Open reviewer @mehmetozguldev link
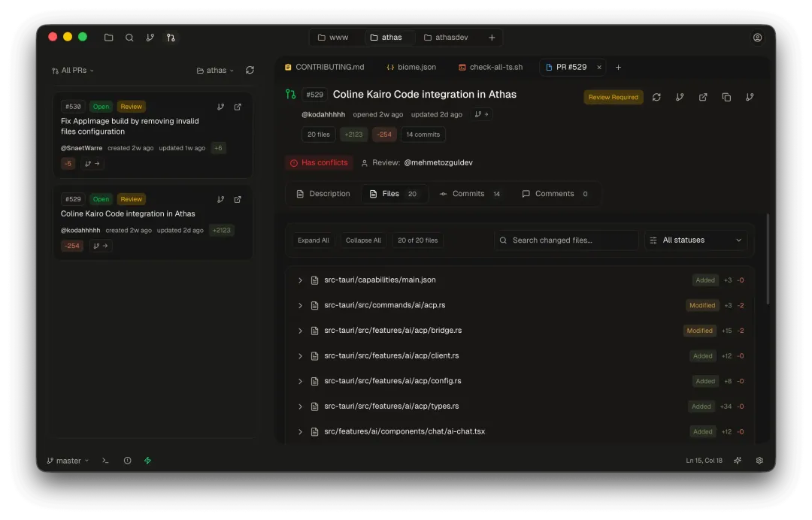812x520 pixels. 438,163
